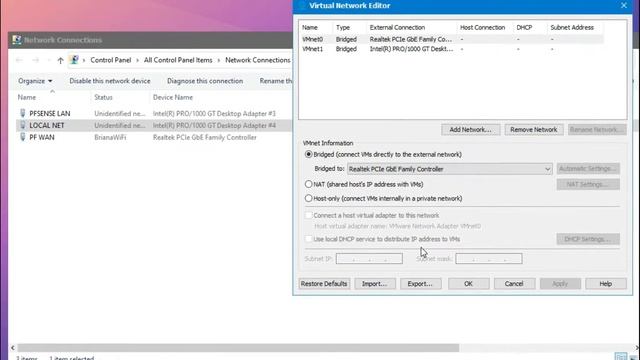Click BrianaWiFi status text
Viewport: 640px width, 360px height.
110,137
